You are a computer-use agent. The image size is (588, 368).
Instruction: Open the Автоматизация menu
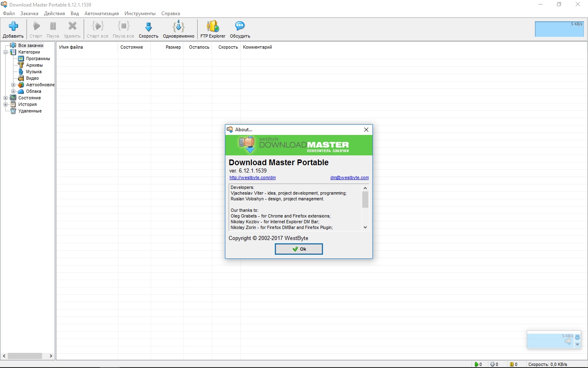pyautogui.click(x=102, y=13)
